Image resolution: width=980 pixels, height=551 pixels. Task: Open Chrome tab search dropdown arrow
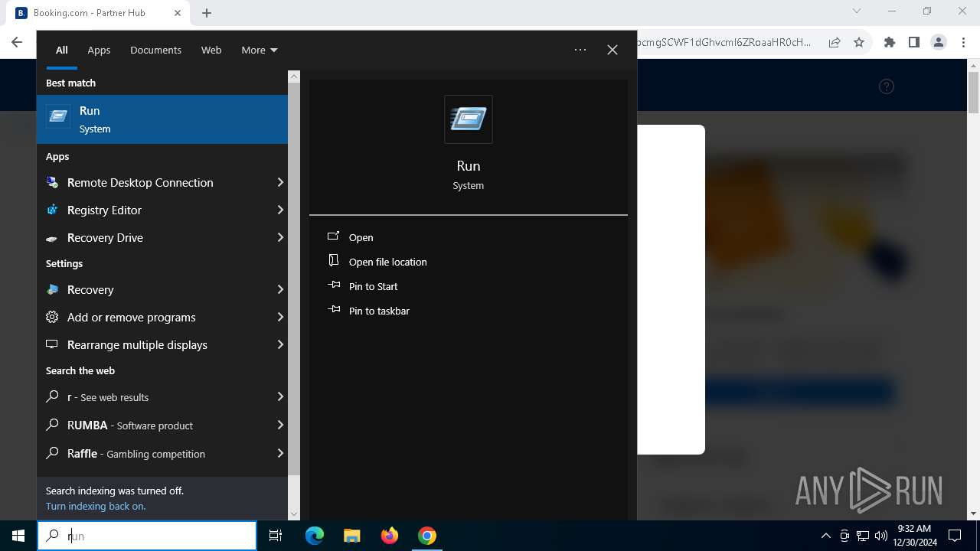pos(857,11)
